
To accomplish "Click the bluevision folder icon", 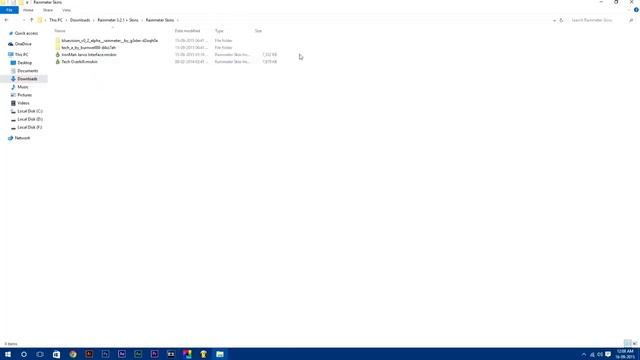I will (58, 40).
